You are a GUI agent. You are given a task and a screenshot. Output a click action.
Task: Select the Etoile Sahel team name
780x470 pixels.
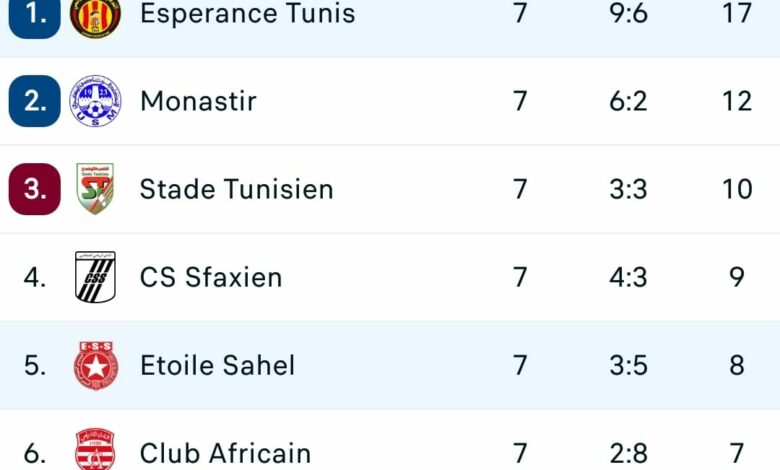(x=217, y=365)
